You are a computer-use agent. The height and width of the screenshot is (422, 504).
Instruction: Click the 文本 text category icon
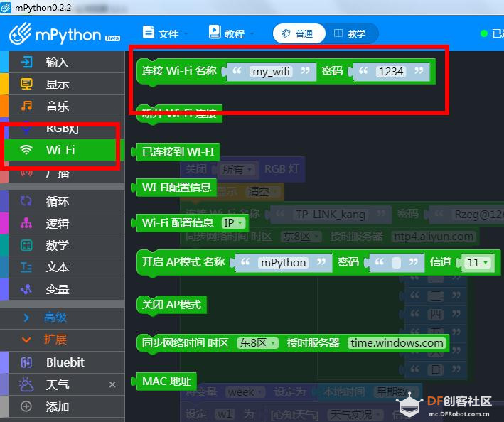26,267
